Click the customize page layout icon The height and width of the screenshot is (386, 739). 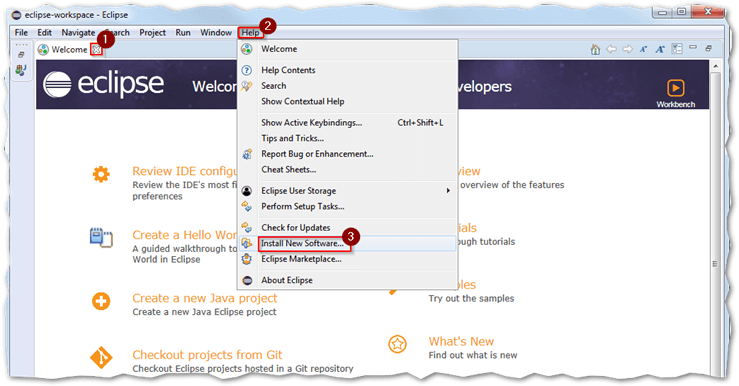coord(677,49)
